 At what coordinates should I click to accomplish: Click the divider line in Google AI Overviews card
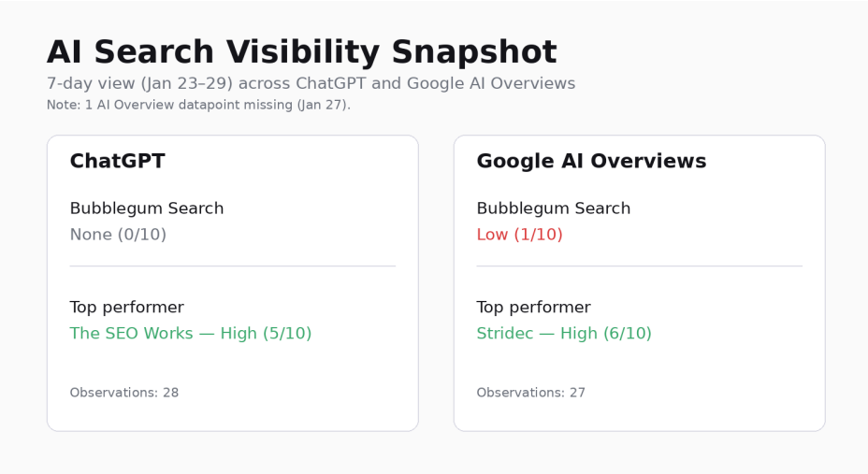[x=639, y=266]
